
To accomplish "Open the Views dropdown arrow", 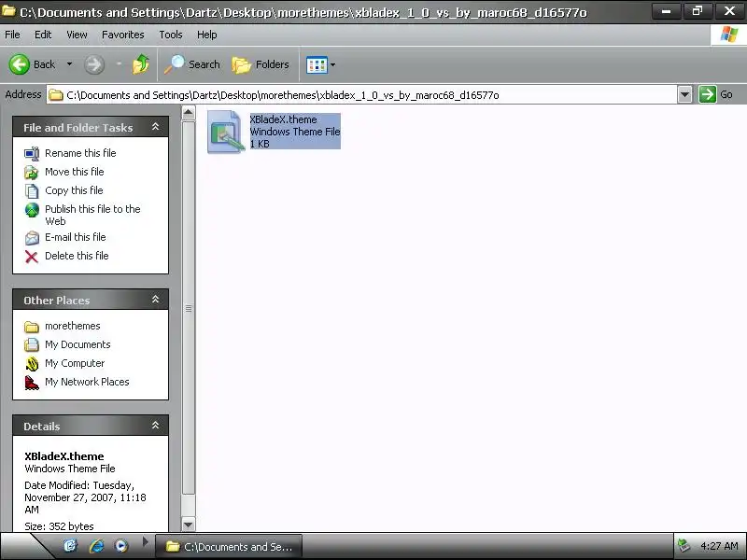I will [x=332, y=64].
